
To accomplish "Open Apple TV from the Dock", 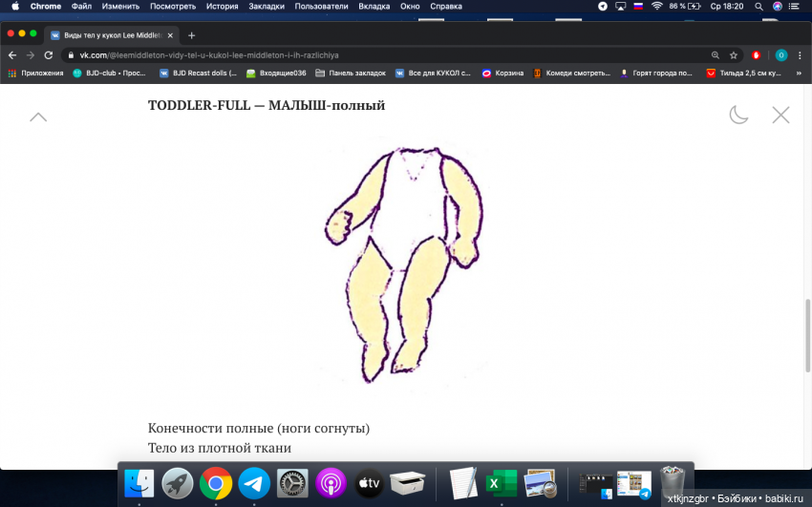I will (370, 483).
